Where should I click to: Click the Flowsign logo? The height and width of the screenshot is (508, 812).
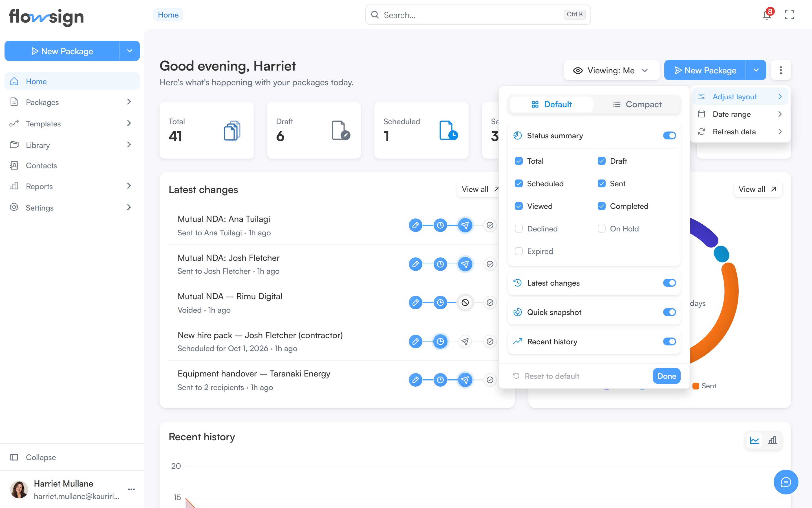coord(46,17)
